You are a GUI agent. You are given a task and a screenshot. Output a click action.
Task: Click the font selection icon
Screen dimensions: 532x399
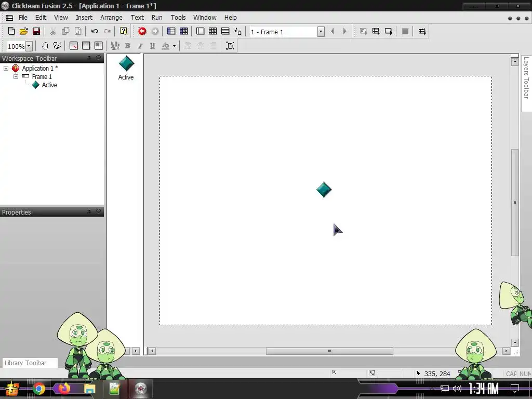tap(115, 46)
